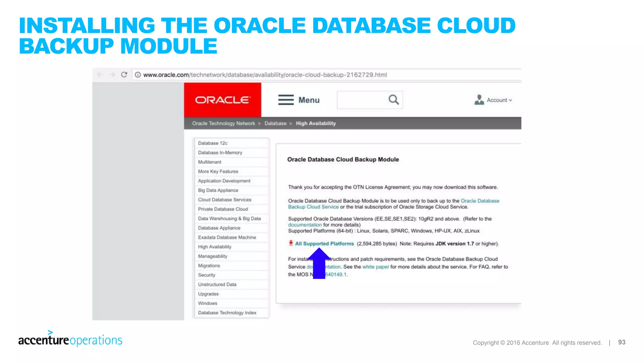
Task: Open Database Appliance sidebar item
Action: [x=231, y=228]
